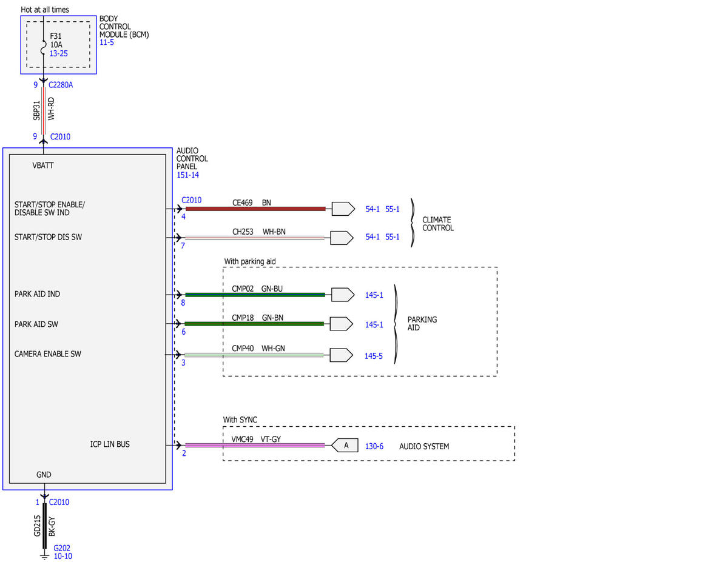Open the 151-14 Audio Control Panel reference

coord(187,175)
